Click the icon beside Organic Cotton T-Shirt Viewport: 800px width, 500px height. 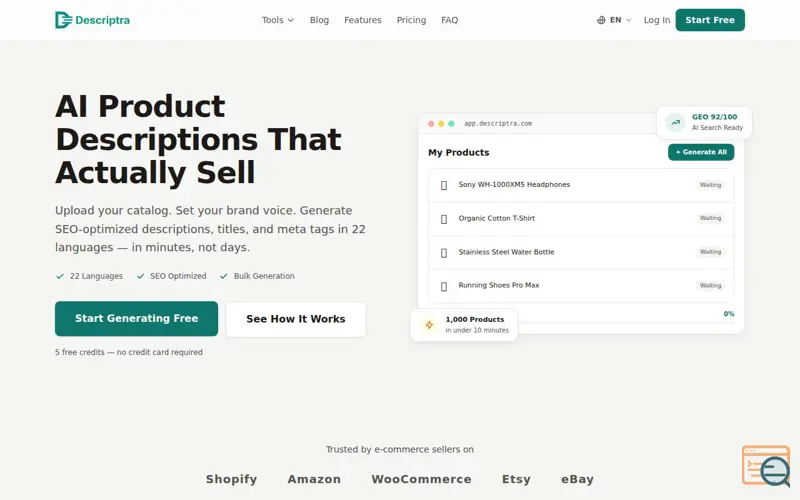coord(444,219)
